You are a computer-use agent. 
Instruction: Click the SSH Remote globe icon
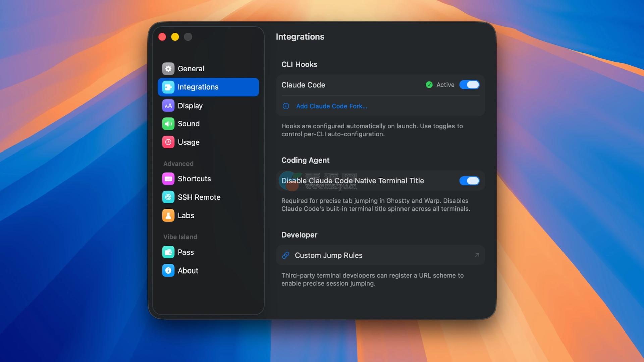tap(168, 197)
